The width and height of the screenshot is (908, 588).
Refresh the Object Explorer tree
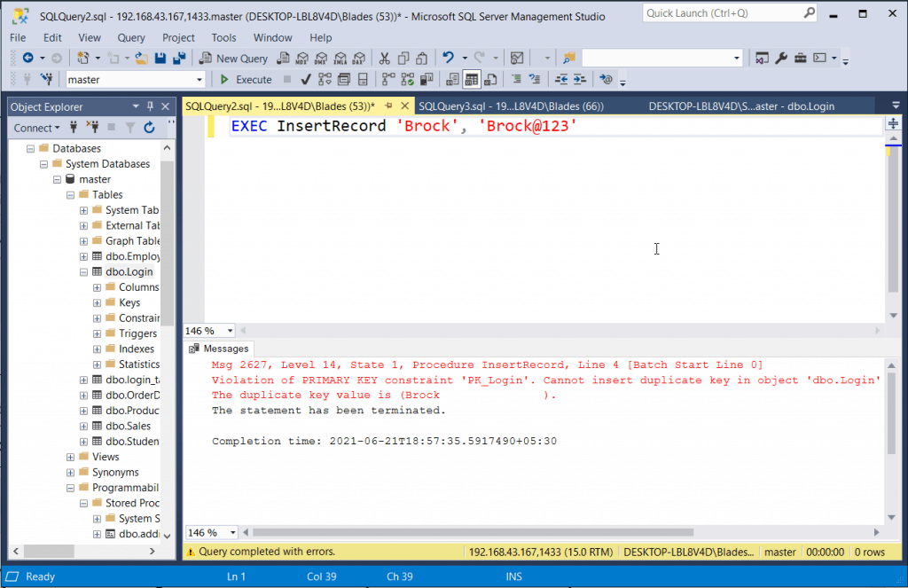147,128
